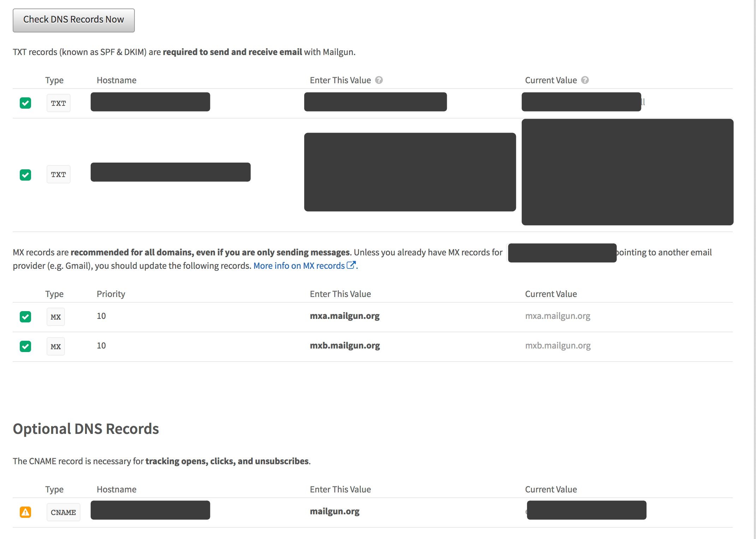
Task: Click green check for mxa.mailgun.org row
Action: [25, 317]
